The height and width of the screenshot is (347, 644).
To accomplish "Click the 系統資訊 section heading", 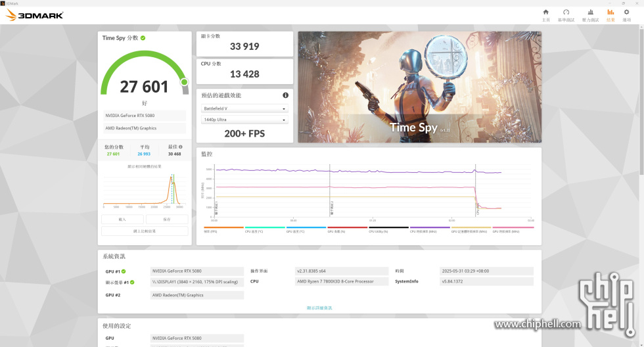I will coord(114,256).
